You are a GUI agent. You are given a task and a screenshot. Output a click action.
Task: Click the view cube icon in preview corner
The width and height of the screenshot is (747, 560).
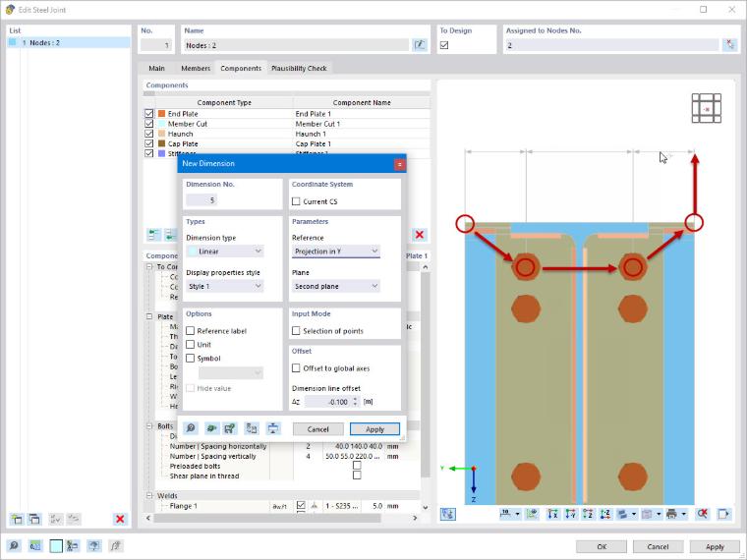point(707,109)
